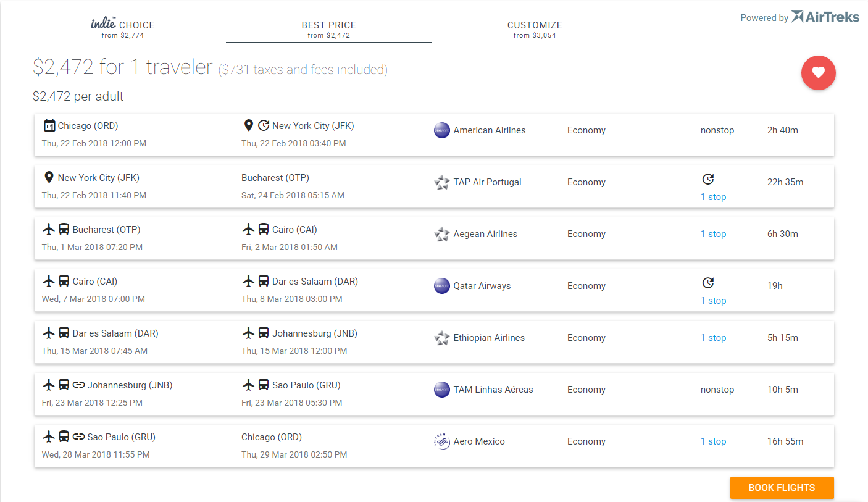The image size is (868, 502).
Task: Click the Ethiopian Airlines star logo
Action: 442,338
